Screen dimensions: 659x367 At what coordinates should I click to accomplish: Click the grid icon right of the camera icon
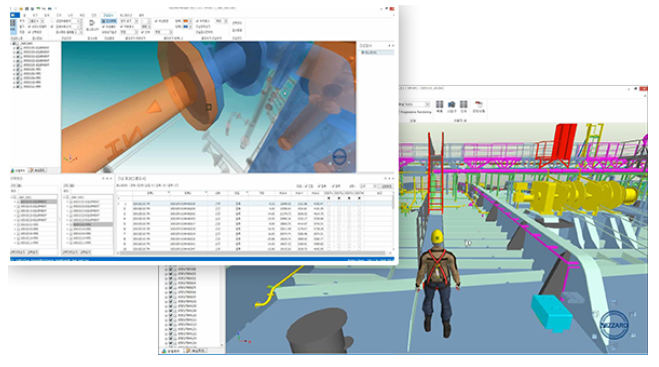click(x=464, y=104)
